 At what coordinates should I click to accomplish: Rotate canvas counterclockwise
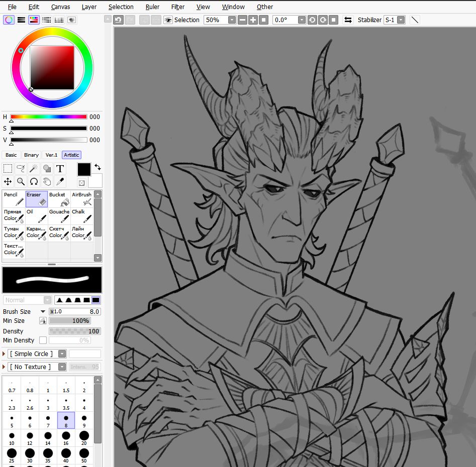(312, 20)
